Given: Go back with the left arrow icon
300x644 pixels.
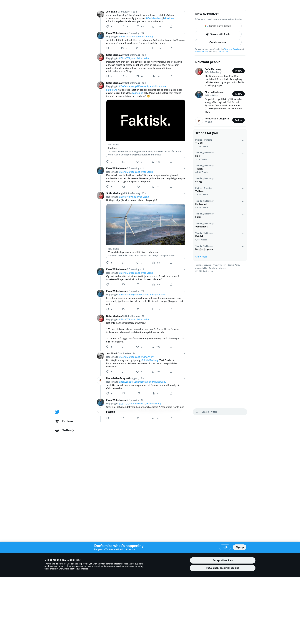Looking at the screenshot, I should point(98,412).
